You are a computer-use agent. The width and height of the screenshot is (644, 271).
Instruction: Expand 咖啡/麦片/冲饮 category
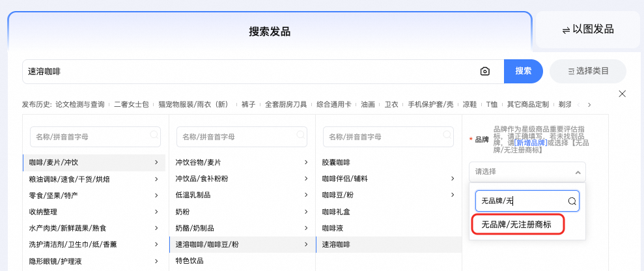94,163
